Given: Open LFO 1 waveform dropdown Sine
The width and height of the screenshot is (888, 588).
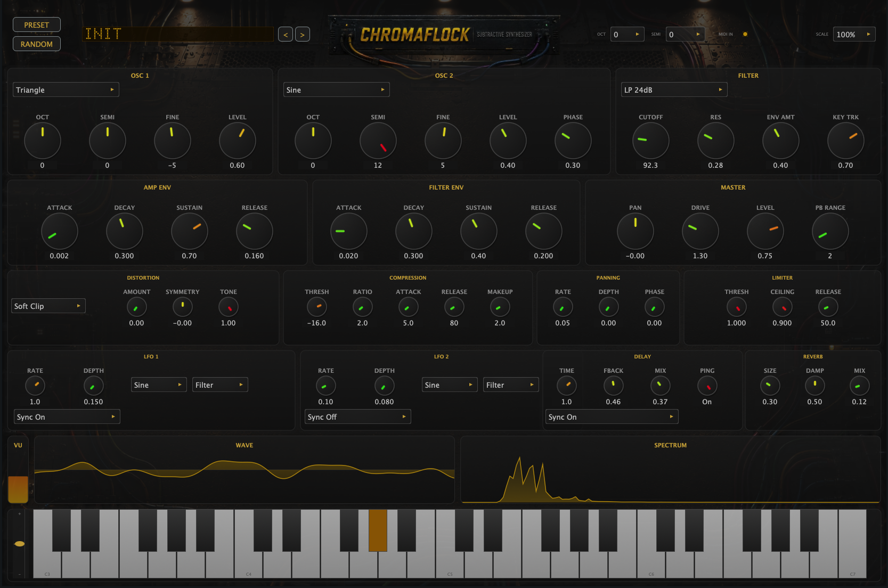Looking at the screenshot, I should pyautogui.click(x=159, y=385).
